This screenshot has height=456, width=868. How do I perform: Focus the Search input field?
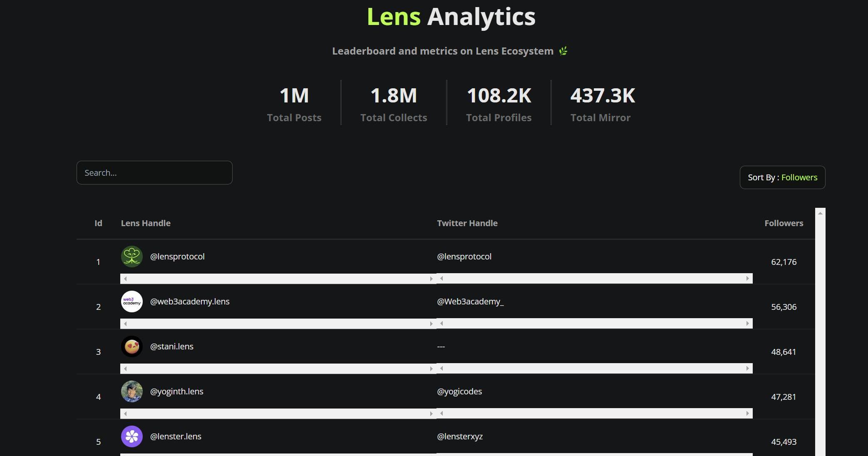pyautogui.click(x=154, y=172)
